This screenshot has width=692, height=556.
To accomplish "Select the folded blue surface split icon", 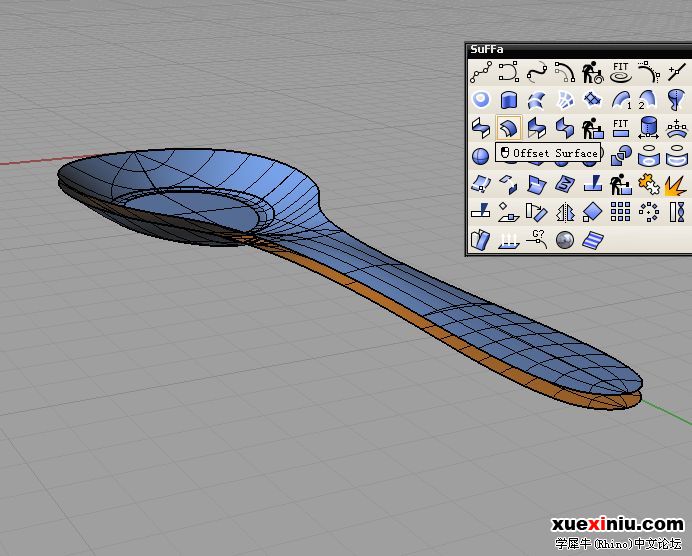I will pyautogui.click(x=537, y=184).
